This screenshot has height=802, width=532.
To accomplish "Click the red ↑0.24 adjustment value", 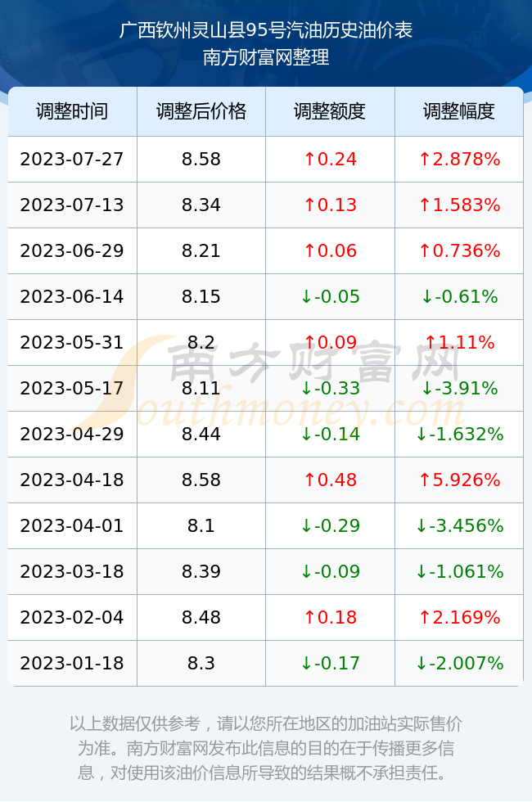I will [x=330, y=159].
